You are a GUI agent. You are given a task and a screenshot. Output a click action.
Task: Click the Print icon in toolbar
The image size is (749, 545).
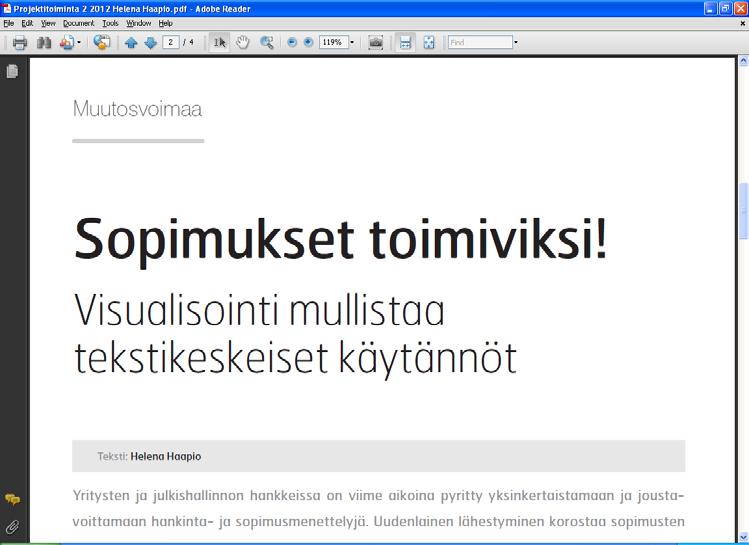(x=20, y=43)
